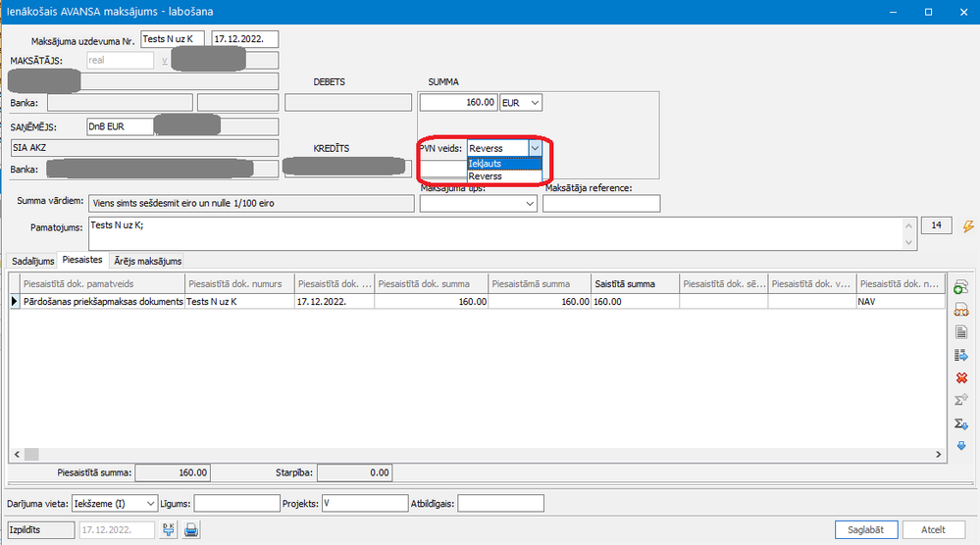Click Pamatojums scroll down arrow

[908, 242]
